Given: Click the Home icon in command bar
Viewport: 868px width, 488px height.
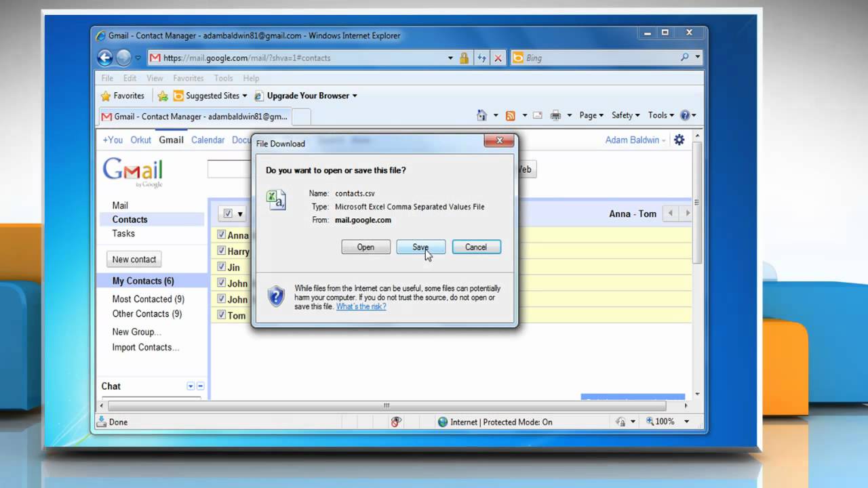Looking at the screenshot, I should pos(481,115).
